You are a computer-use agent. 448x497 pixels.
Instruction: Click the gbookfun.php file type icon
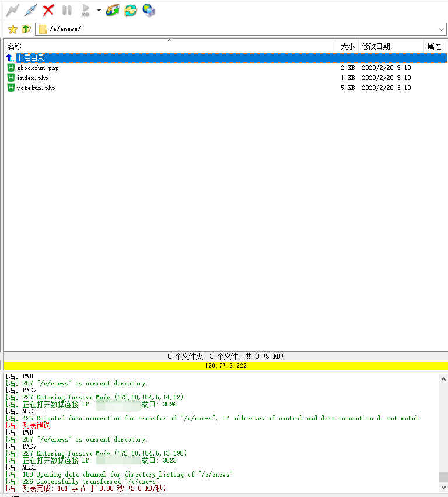click(11, 68)
